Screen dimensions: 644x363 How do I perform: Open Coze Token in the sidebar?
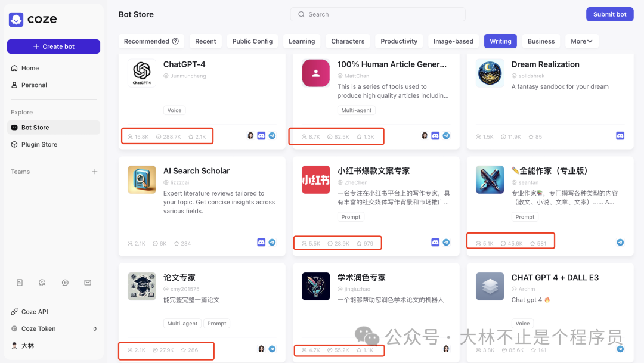(x=54, y=328)
